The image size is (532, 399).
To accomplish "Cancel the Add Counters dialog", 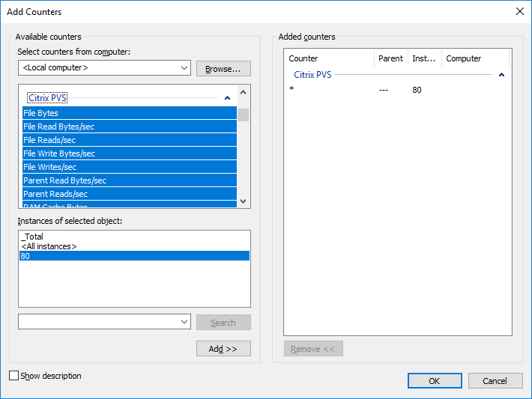I will click(x=495, y=380).
